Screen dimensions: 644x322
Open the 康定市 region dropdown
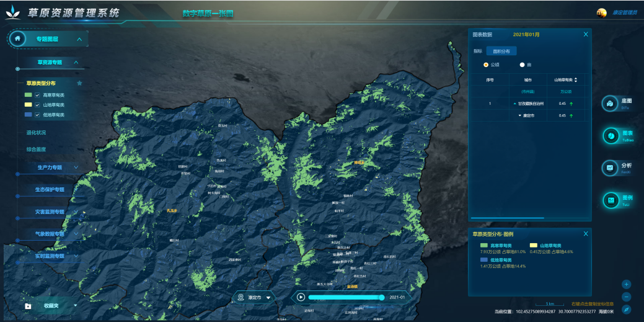[x=268, y=297]
